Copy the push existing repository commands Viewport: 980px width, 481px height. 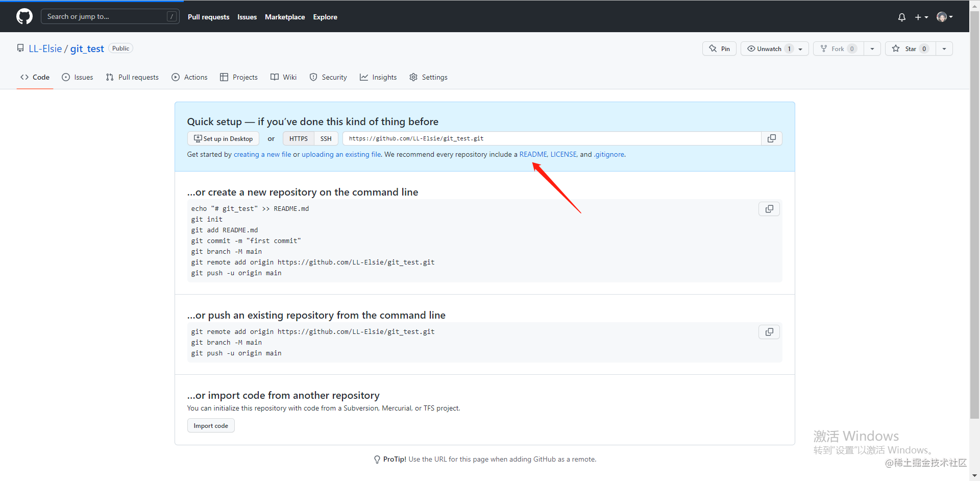[769, 332]
